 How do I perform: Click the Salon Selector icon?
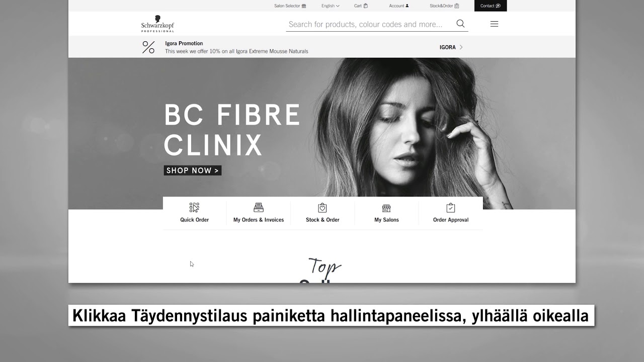coord(304,6)
